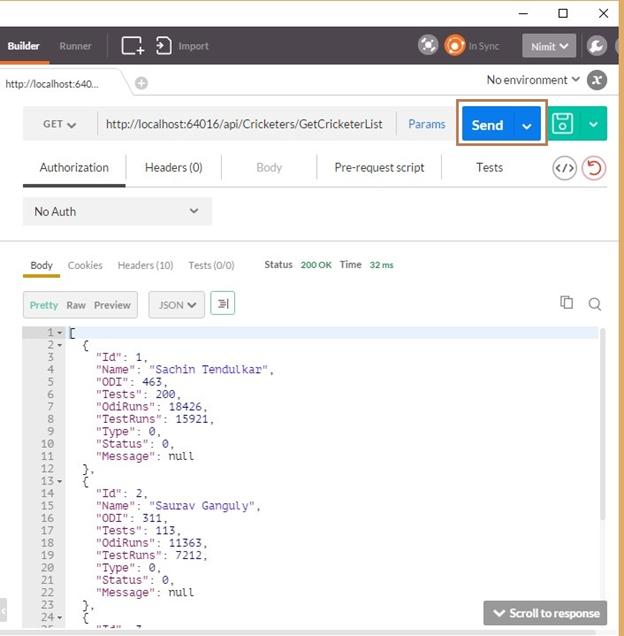Open the No Auth type dropdown
Viewport: 624px width, 636px height.
(117, 211)
